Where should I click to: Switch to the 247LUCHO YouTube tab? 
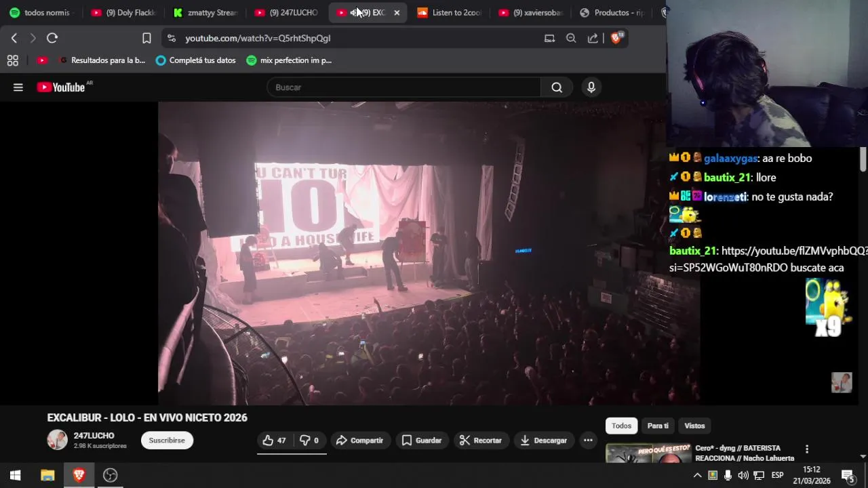click(x=286, y=12)
